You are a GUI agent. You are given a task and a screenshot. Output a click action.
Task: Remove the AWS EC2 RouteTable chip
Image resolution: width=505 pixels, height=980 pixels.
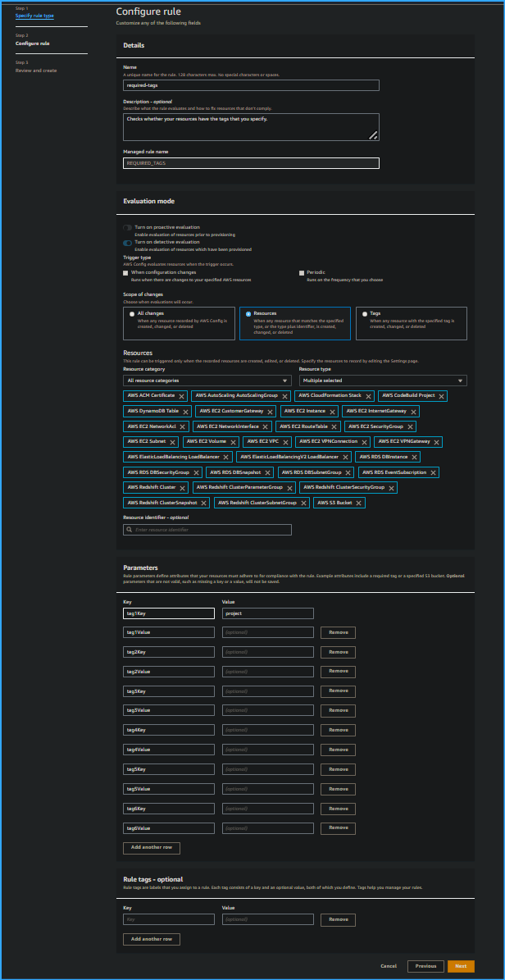click(x=334, y=427)
